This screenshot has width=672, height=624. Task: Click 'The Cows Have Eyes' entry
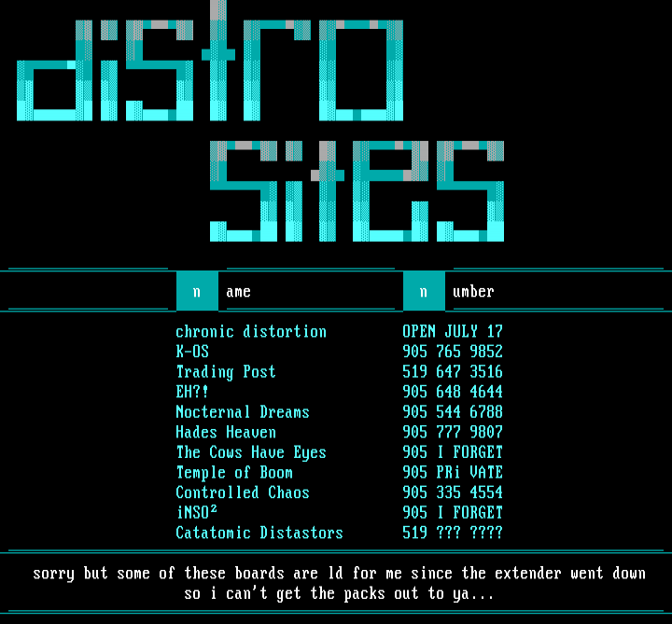pos(251,452)
